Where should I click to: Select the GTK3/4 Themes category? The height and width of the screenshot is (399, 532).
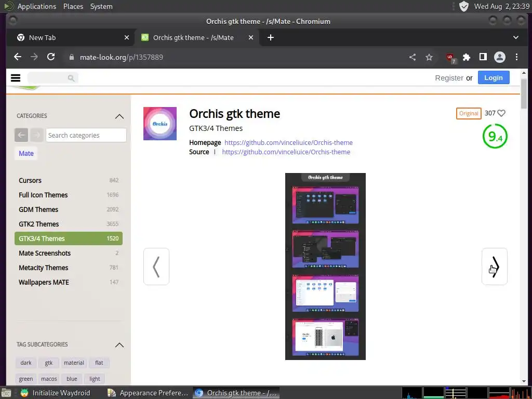(68, 238)
